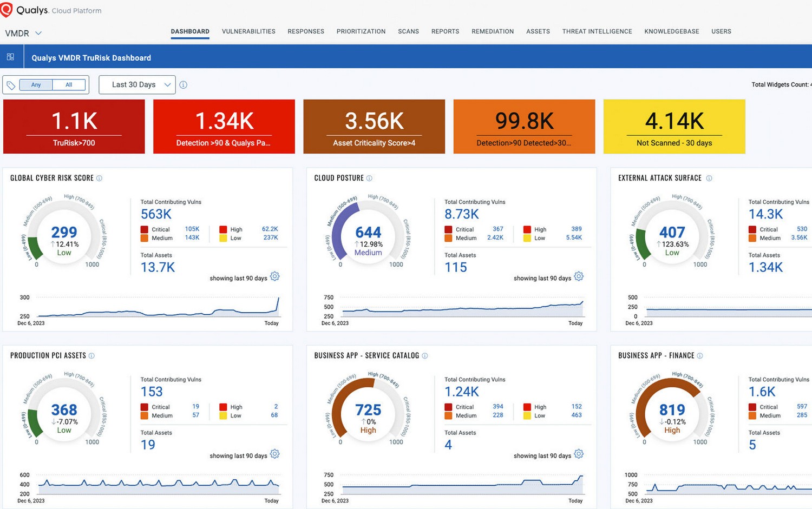Open the Threat Intelligence tab

597,31
